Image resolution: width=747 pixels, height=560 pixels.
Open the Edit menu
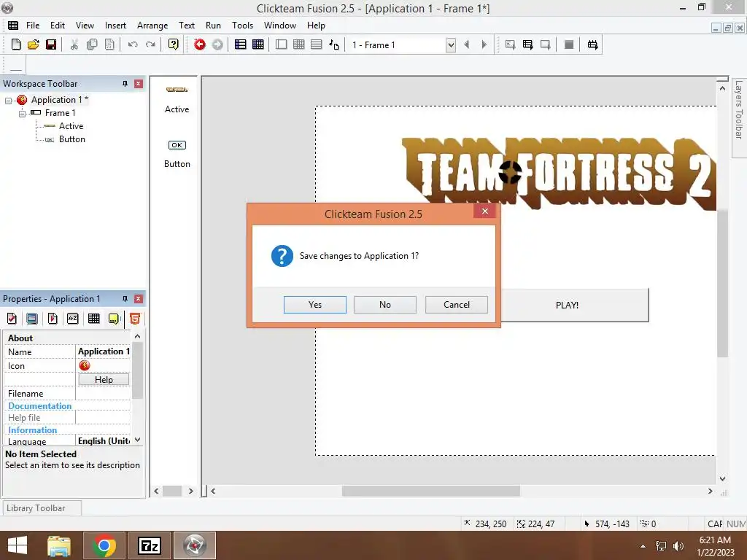coord(58,26)
